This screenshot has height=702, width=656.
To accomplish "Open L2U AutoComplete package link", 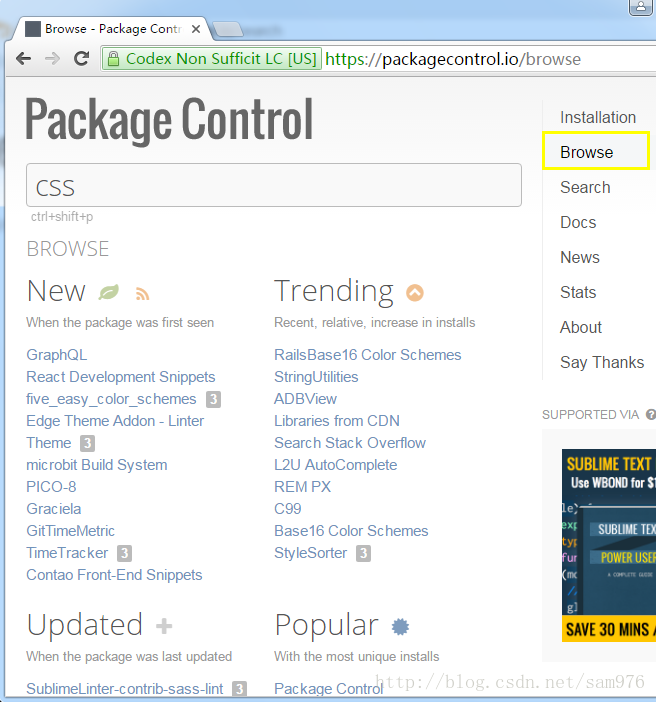I will [335, 465].
